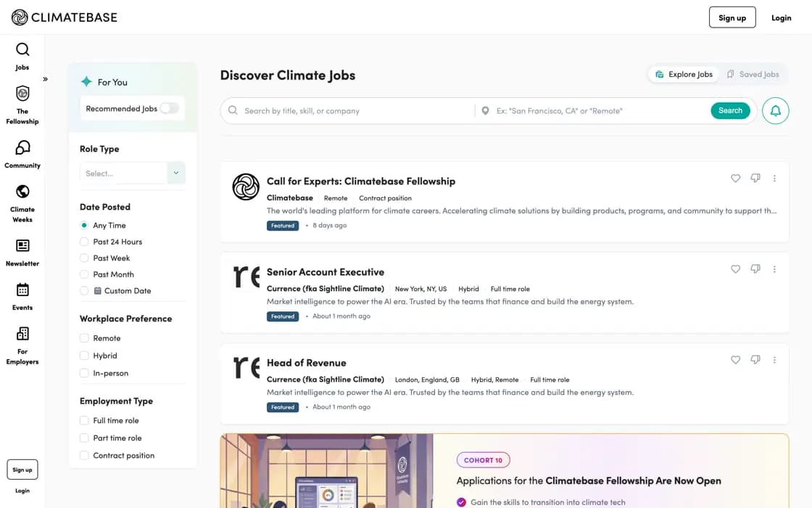
Task: Choose Past Month date filter
Action: [84, 274]
